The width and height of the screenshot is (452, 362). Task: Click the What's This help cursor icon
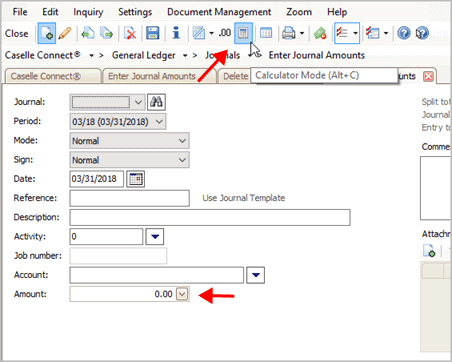click(422, 33)
